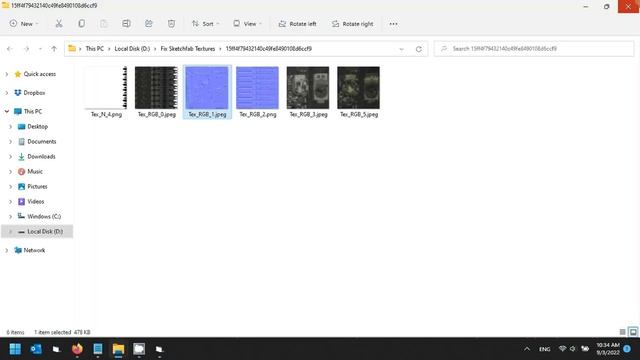Viewport: 640px width, 360px height.
Task: Switch to large thumbnails view layout
Action: (633, 332)
